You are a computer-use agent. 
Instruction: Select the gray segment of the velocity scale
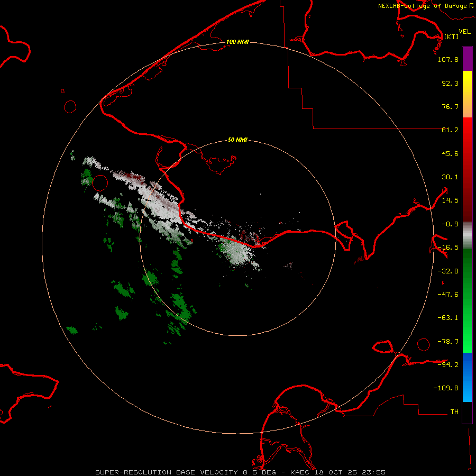467,235
